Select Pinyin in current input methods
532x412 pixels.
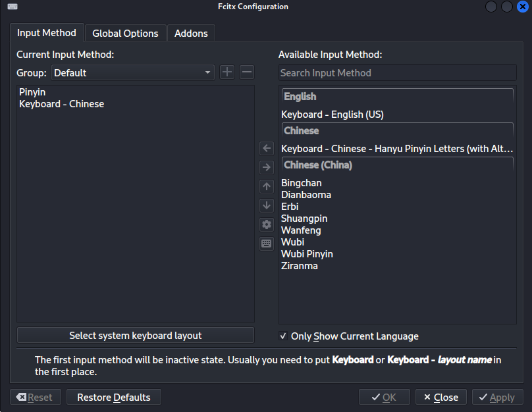136,92
